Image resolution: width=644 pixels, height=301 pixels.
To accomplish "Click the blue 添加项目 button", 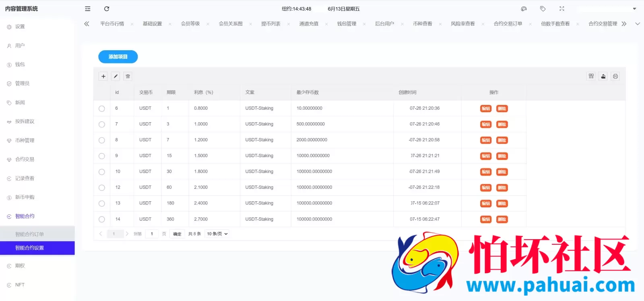I will 118,57.
